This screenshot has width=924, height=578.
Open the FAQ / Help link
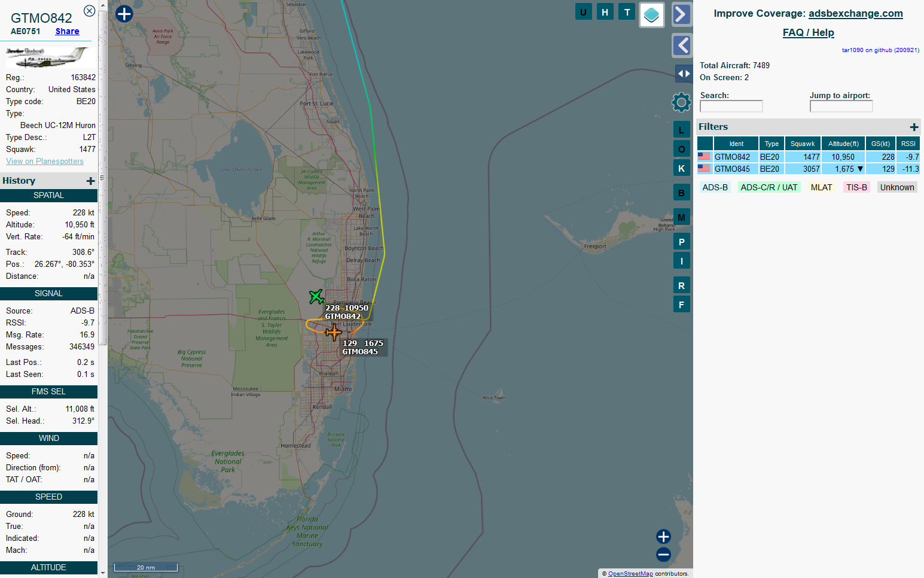coord(808,32)
